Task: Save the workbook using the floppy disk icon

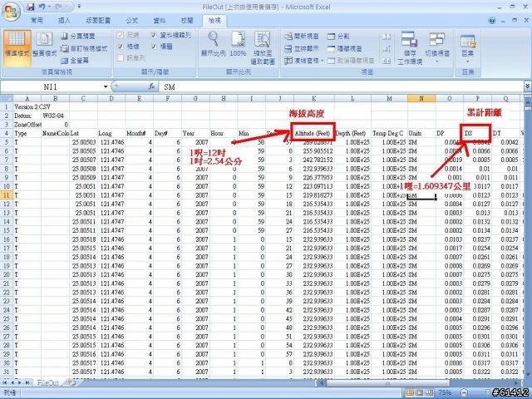Action: pyautogui.click(x=31, y=7)
